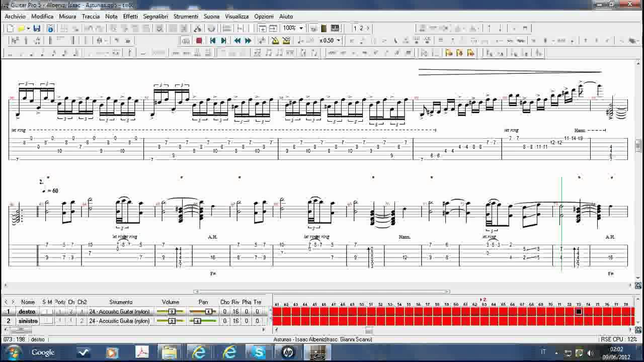The height and width of the screenshot is (362, 644).
Task: Click the page view layout icon
Action: (x=262, y=28)
